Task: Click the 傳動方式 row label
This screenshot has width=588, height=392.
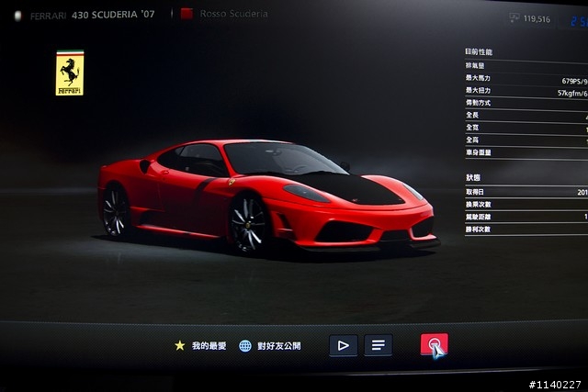Action: click(x=478, y=102)
